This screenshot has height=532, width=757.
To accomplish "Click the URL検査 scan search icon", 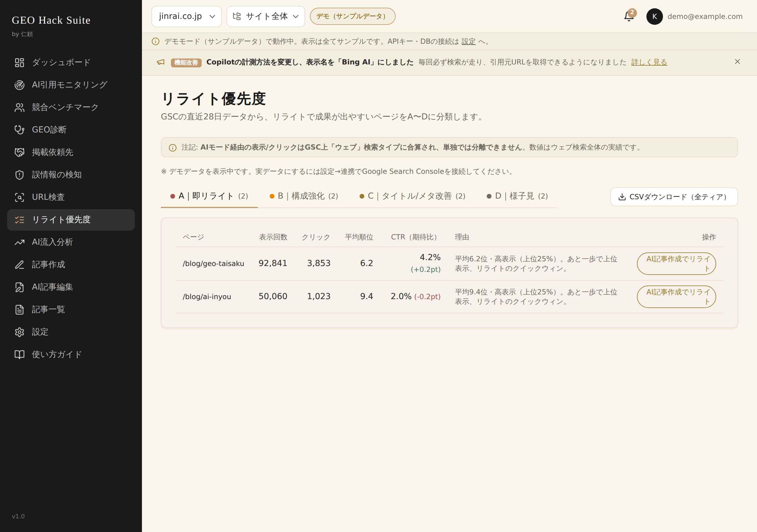I will (20, 197).
